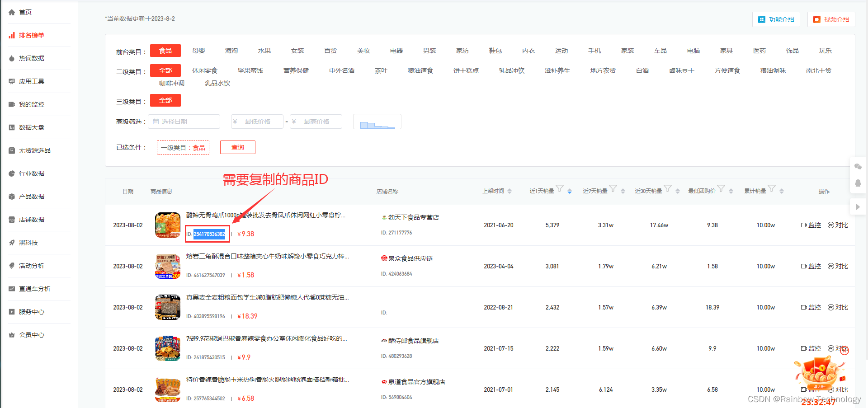
Task: Click 我的监控 camera icon
Action: tap(12, 104)
